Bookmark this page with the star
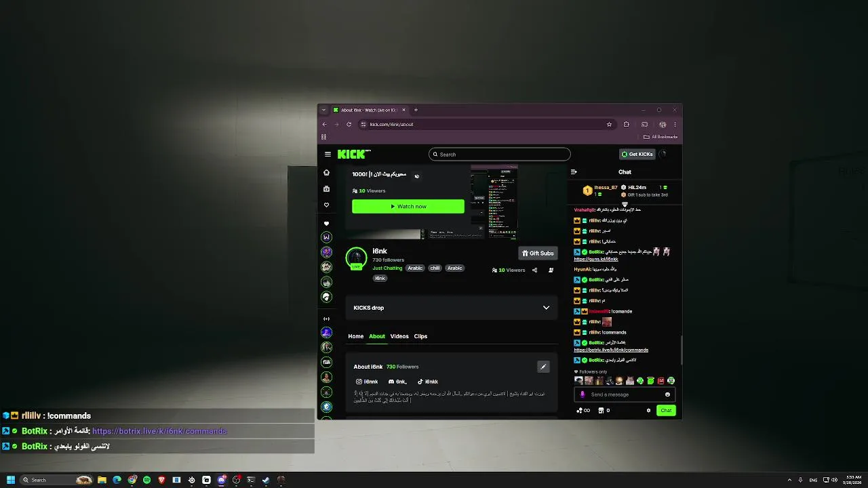Image resolution: width=868 pixels, height=488 pixels. (x=609, y=124)
